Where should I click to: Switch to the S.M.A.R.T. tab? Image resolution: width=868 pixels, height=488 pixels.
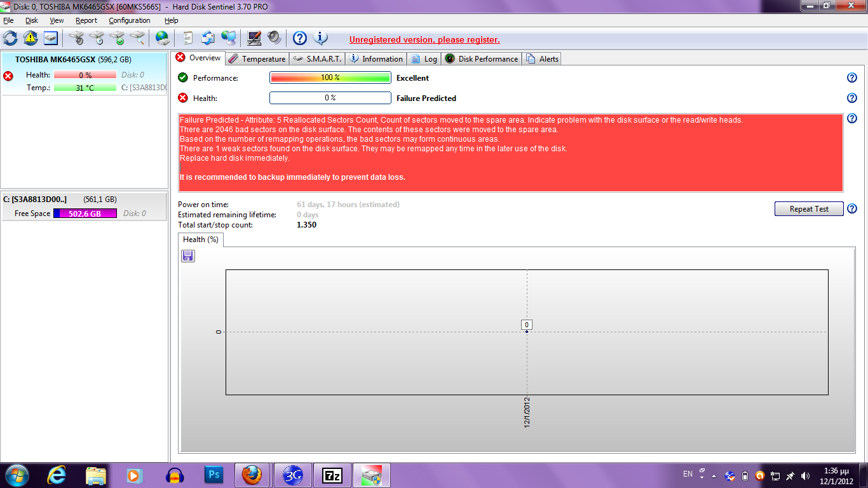(x=318, y=58)
